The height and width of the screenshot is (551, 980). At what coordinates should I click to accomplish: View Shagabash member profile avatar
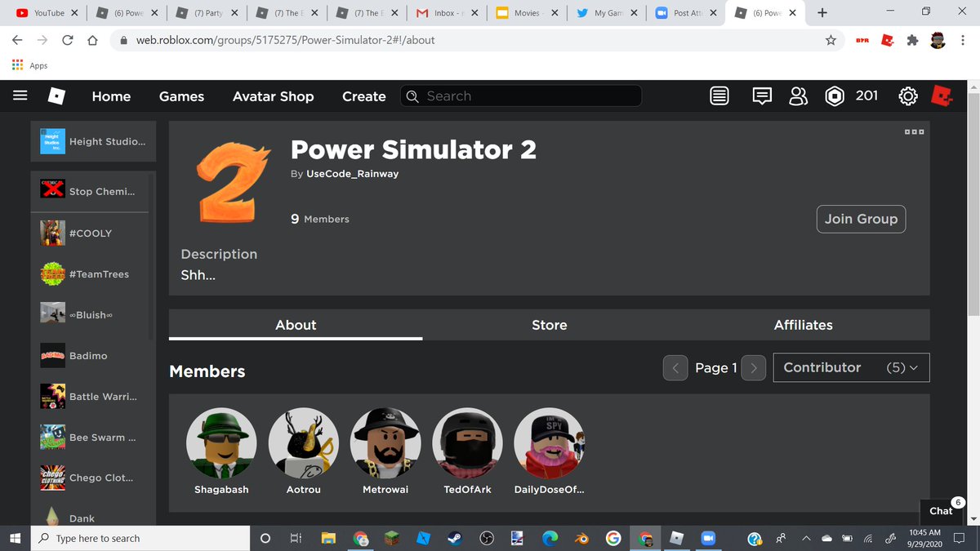pos(221,443)
